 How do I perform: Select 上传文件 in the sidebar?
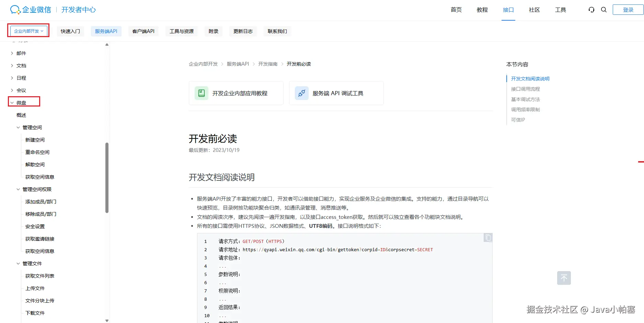pyautogui.click(x=35, y=288)
